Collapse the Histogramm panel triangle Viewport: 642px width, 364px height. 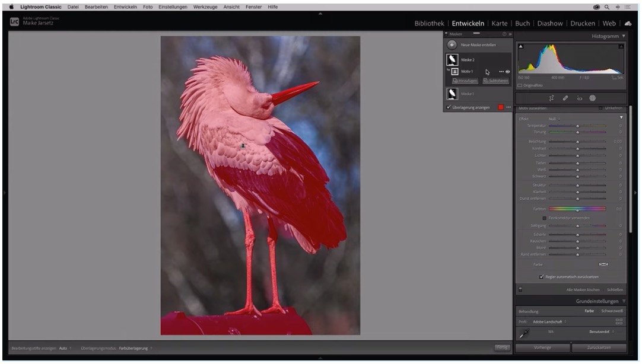pyautogui.click(x=624, y=36)
